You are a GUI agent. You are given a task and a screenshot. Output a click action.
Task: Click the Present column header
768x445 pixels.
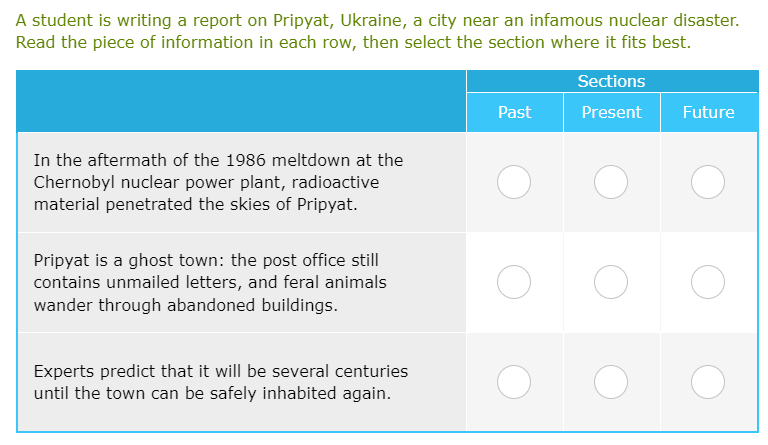point(611,112)
